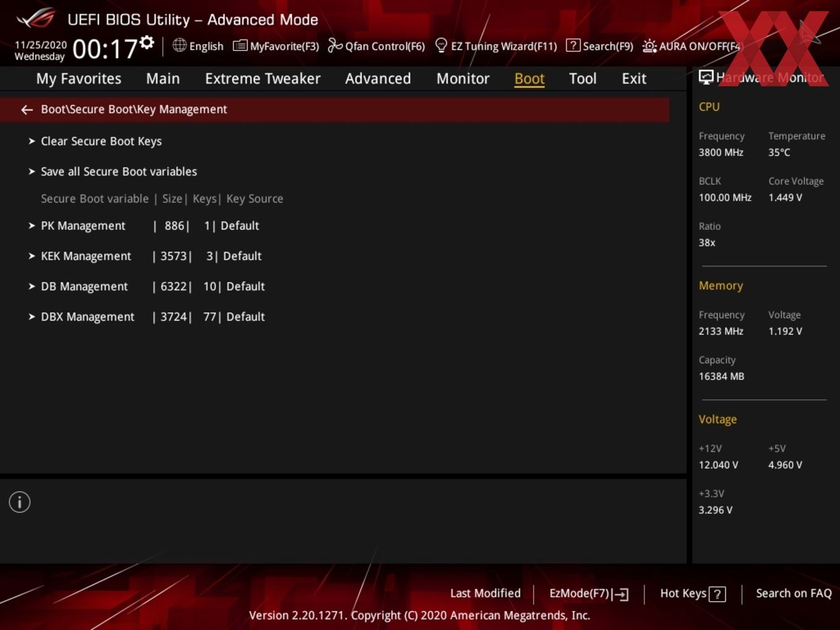Expand KEK Management arrow

[31, 256]
